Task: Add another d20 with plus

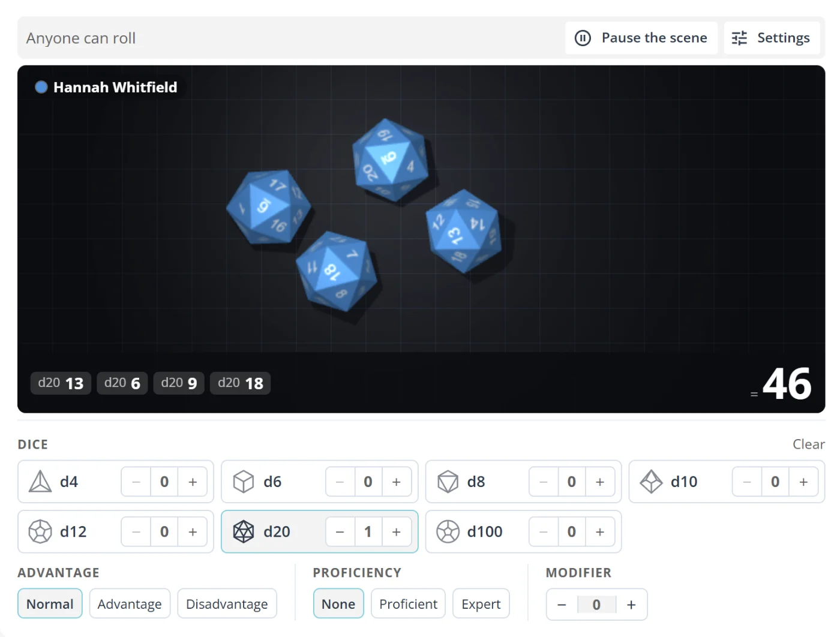Action: [x=396, y=531]
